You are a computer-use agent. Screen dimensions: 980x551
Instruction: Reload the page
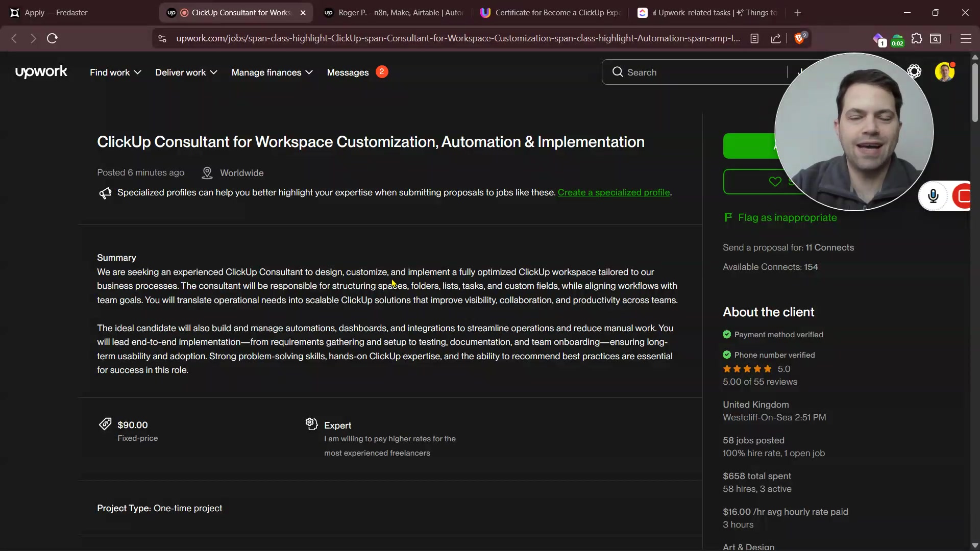52,39
